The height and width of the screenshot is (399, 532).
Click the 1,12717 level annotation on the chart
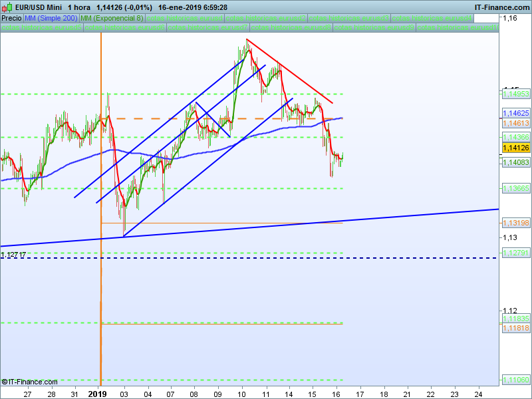pyautogui.click(x=13, y=255)
